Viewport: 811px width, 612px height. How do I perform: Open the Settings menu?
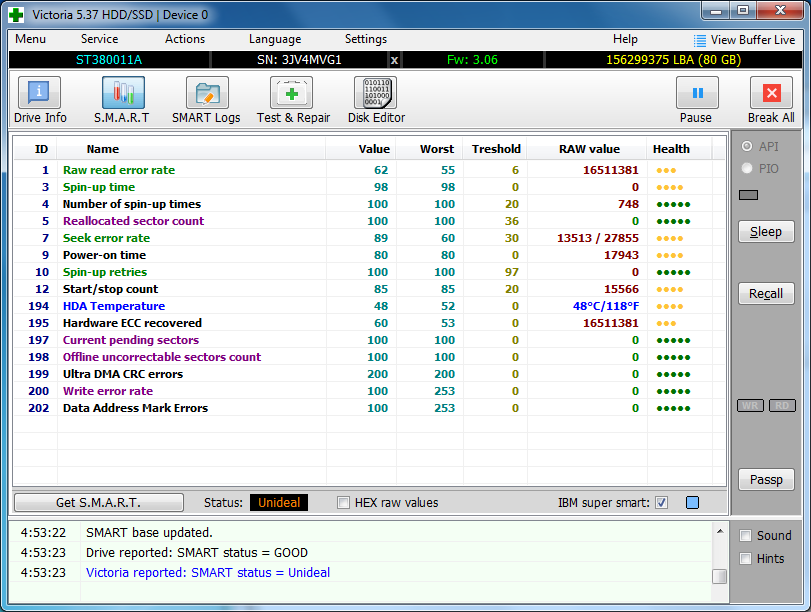point(366,39)
